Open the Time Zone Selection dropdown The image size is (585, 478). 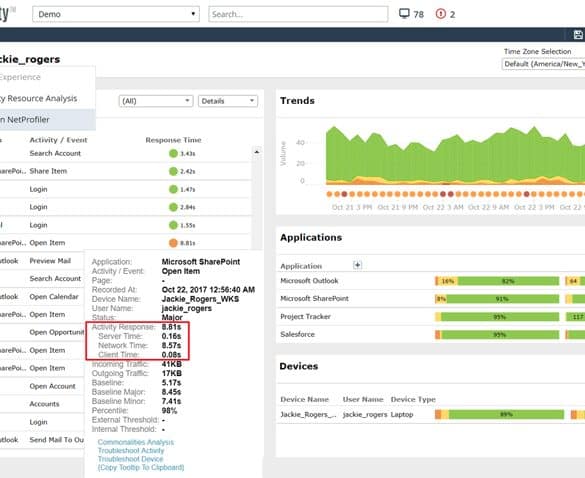point(543,64)
